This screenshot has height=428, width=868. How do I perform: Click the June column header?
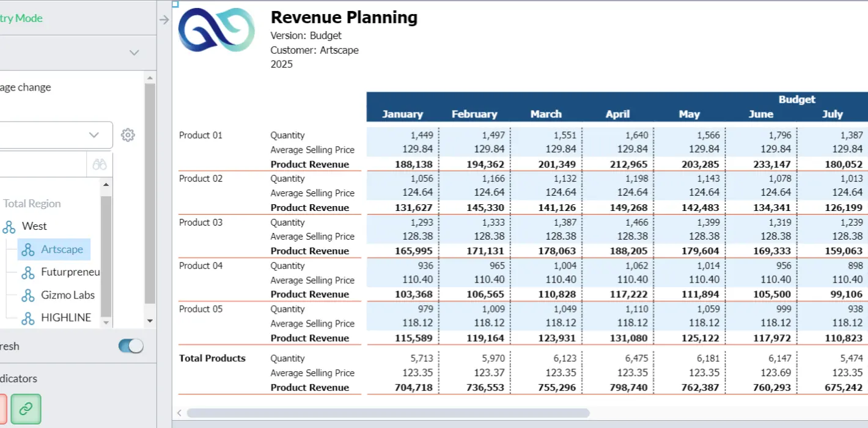pos(761,114)
